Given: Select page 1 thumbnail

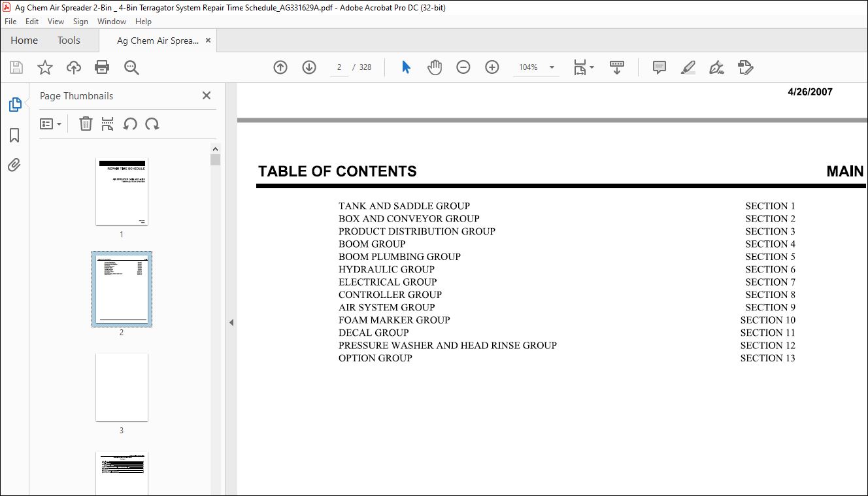Looking at the screenshot, I should pos(122,191).
